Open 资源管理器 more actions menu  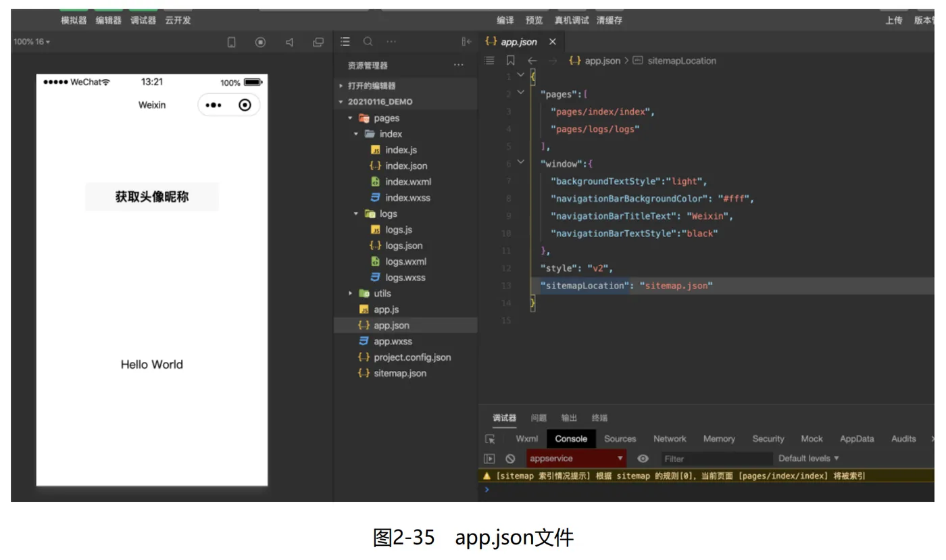[459, 66]
